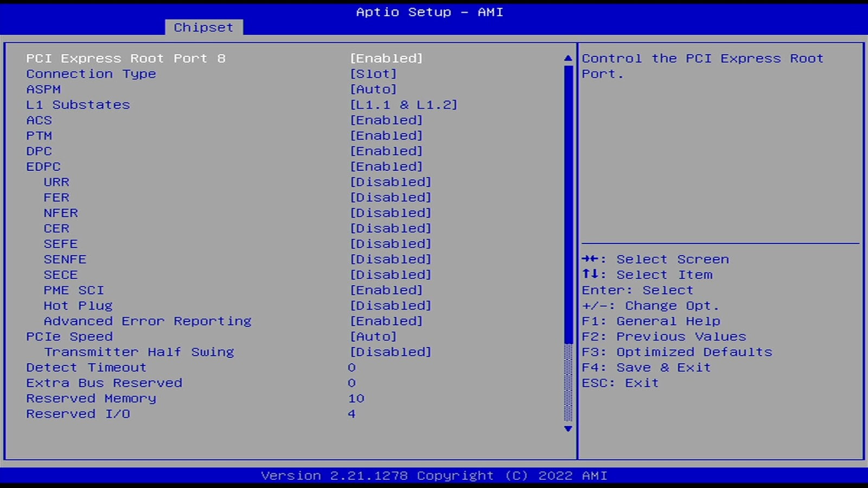Select the PTM setting label
This screenshot has height=488, width=868.
click(39, 136)
